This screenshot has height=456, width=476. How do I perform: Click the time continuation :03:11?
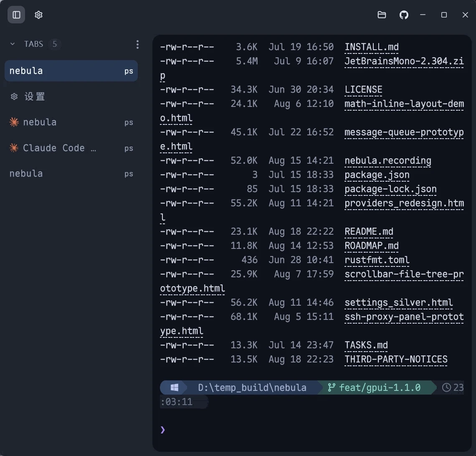(x=176, y=402)
